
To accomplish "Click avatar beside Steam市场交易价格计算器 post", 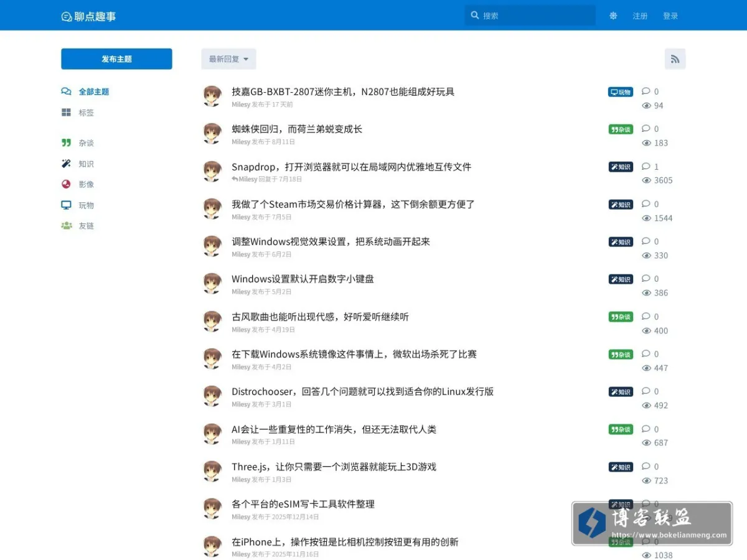I will pos(212,209).
